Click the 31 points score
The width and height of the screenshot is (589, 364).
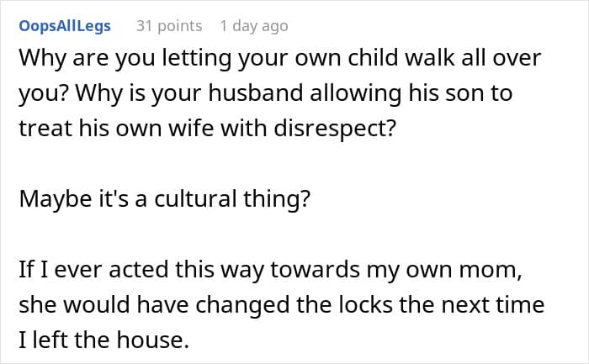click(x=168, y=26)
